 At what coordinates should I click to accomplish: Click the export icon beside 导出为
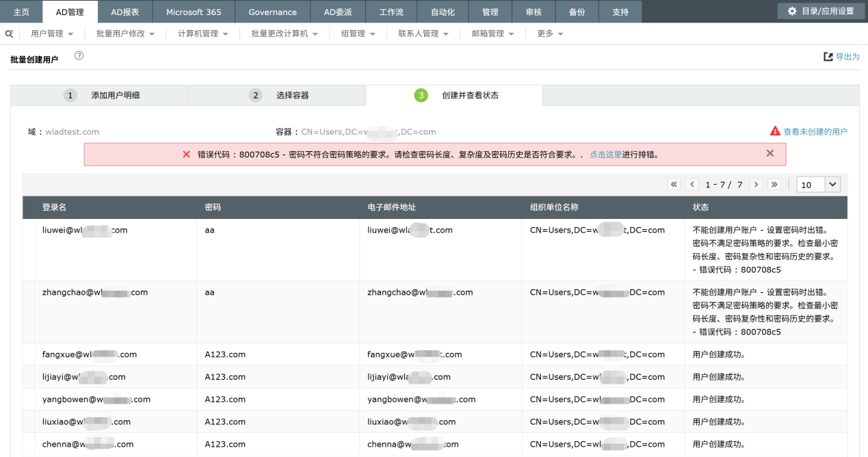pyautogui.click(x=828, y=57)
